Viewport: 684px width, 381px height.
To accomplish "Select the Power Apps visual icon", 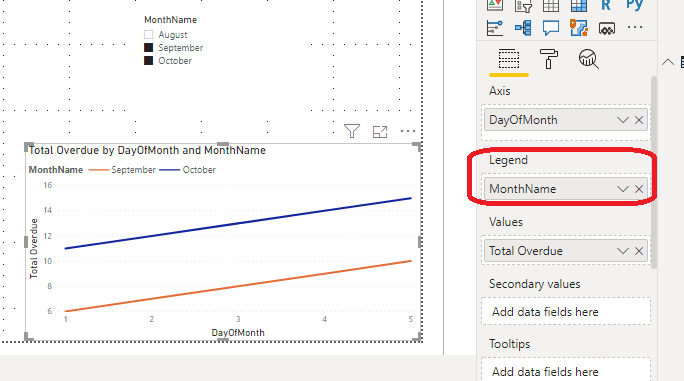I will tap(607, 29).
